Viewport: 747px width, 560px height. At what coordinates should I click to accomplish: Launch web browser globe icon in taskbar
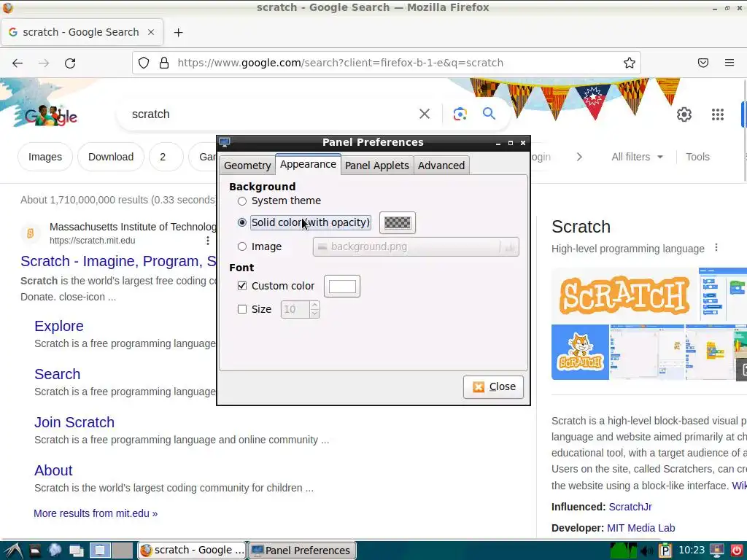pos(55,551)
